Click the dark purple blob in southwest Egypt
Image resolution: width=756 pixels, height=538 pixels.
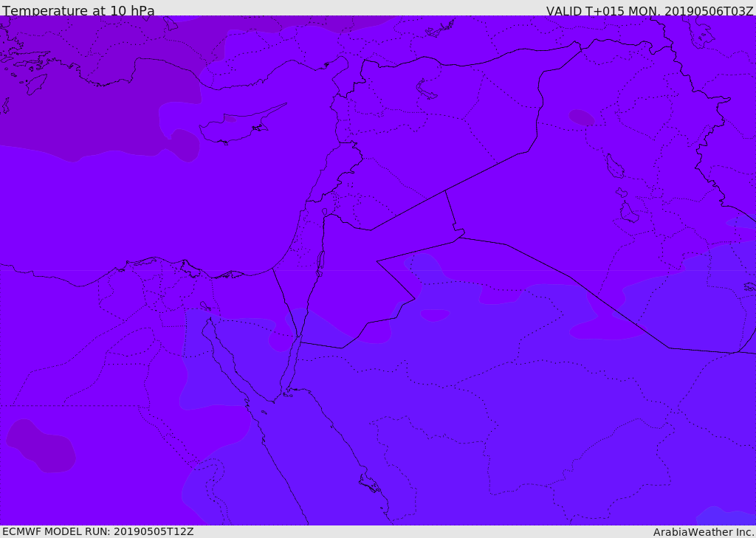pyautogui.click(x=41, y=446)
